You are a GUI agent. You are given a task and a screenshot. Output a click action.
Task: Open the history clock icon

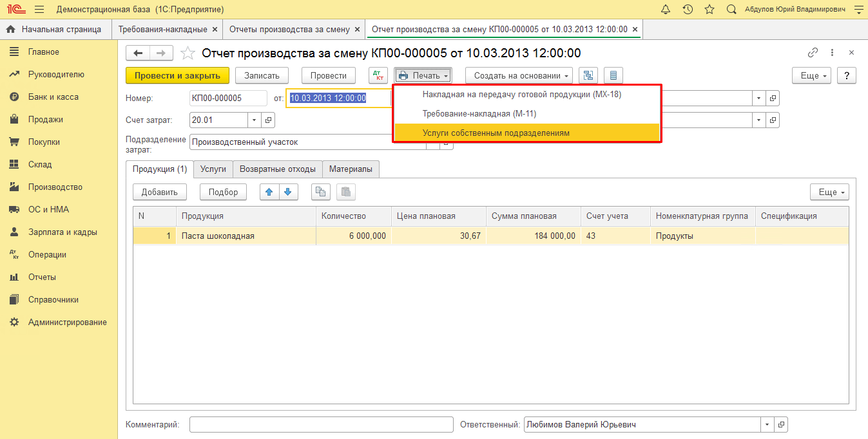688,10
